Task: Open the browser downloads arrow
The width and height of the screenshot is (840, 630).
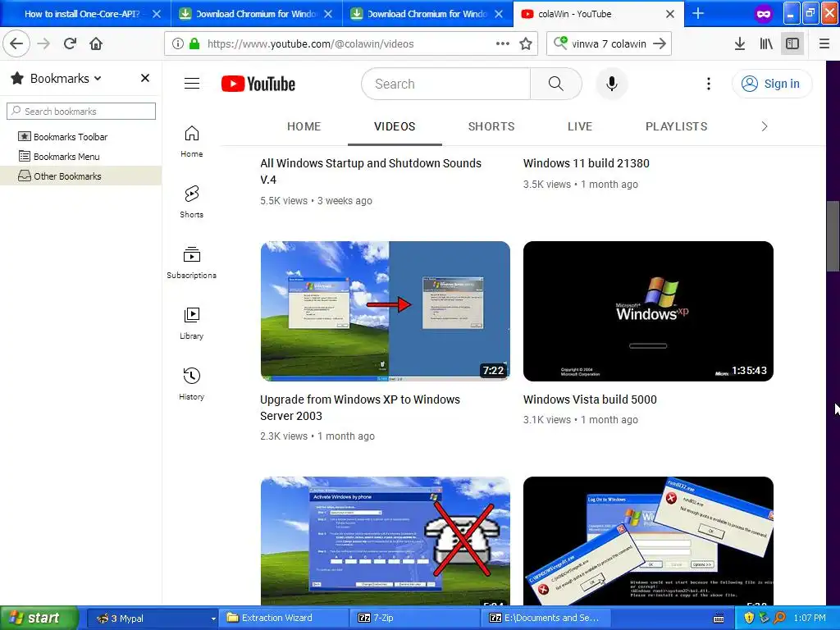Action: (740, 43)
